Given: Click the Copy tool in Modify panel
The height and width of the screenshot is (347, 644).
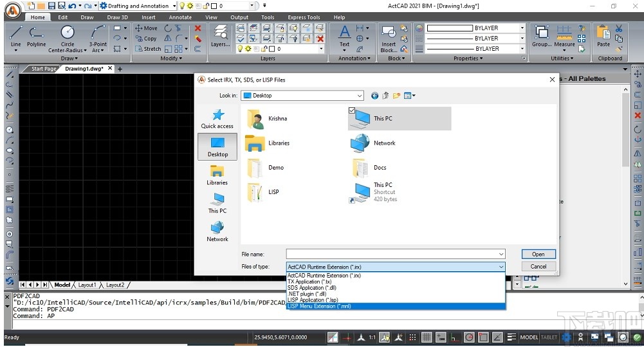Looking at the screenshot, I should pyautogui.click(x=146, y=38).
